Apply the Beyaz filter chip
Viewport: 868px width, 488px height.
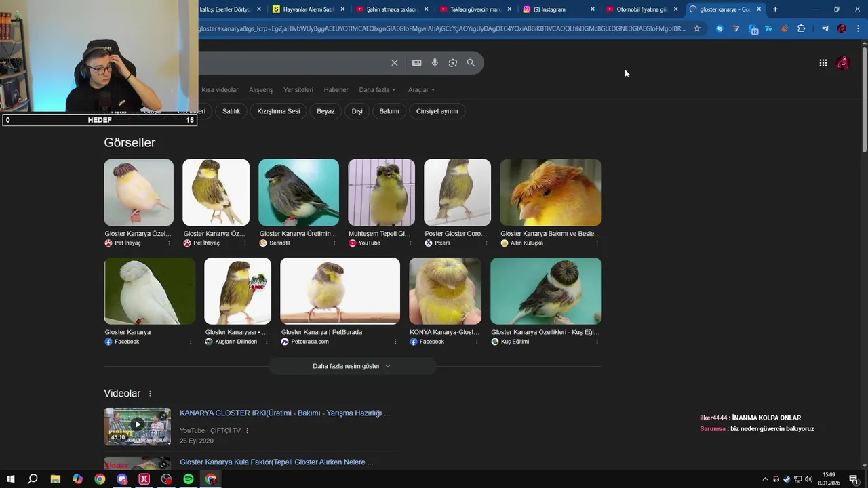(325, 111)
